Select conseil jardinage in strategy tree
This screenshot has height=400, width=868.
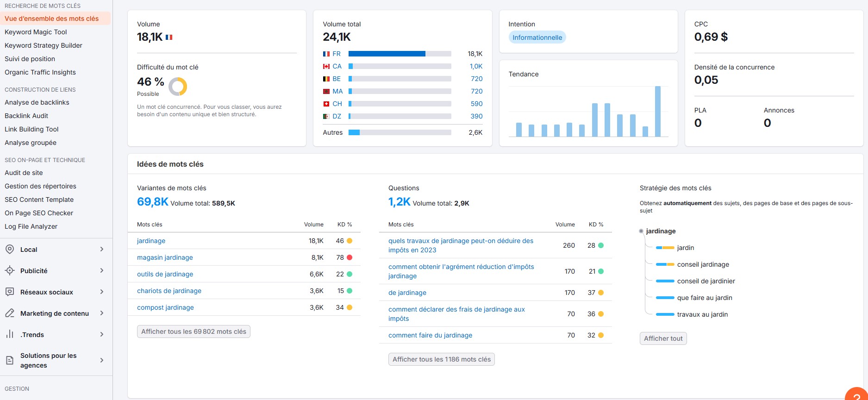pyautogui.click(x=703, y=264)
